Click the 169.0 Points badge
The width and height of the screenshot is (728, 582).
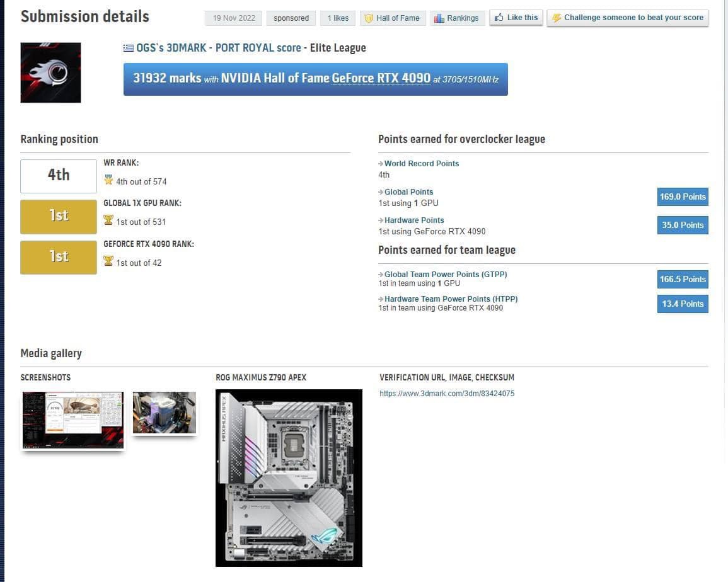(683, 197)
